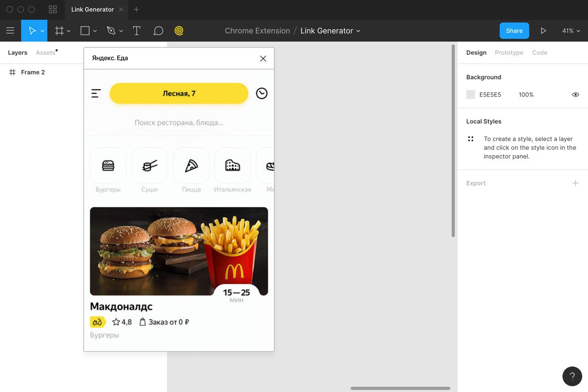Present prototype with play icon
The width and height of the screenshot is (588, 392).
[x=543, y=31]
